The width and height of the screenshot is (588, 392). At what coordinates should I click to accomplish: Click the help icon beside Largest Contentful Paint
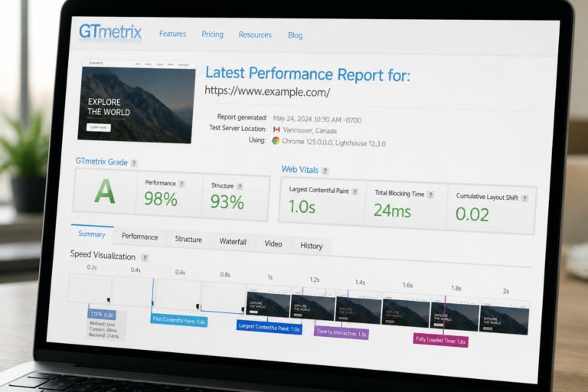pos(354,191)
